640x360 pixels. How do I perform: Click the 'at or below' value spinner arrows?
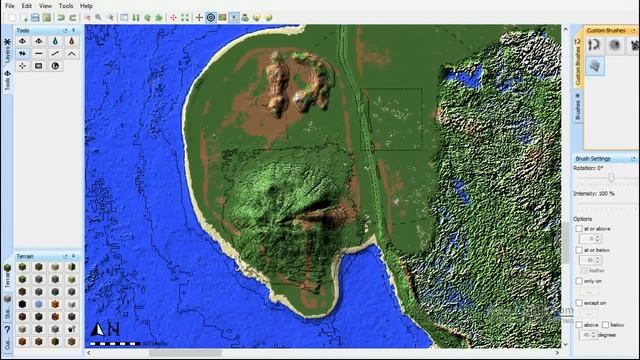click(598, 260)
